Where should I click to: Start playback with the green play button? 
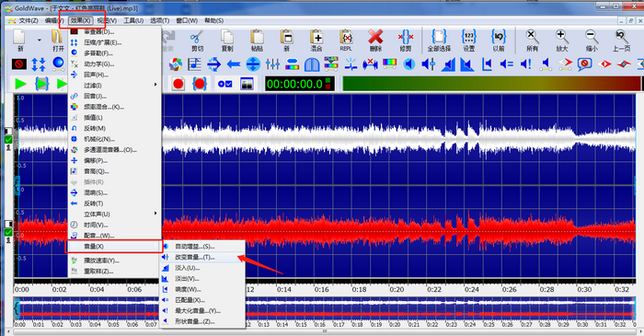coord(20,84)
